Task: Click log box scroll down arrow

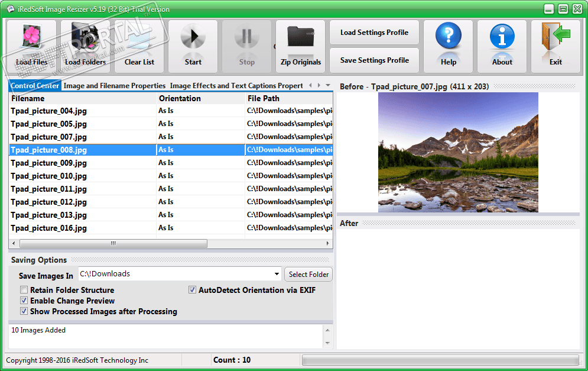Action: point(327,343)
